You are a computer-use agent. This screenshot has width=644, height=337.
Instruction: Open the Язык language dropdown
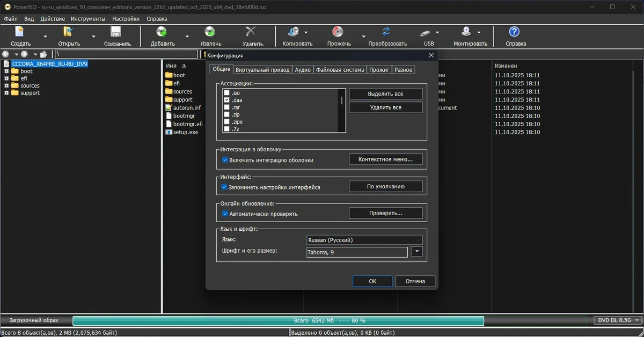tap(364, 240)
